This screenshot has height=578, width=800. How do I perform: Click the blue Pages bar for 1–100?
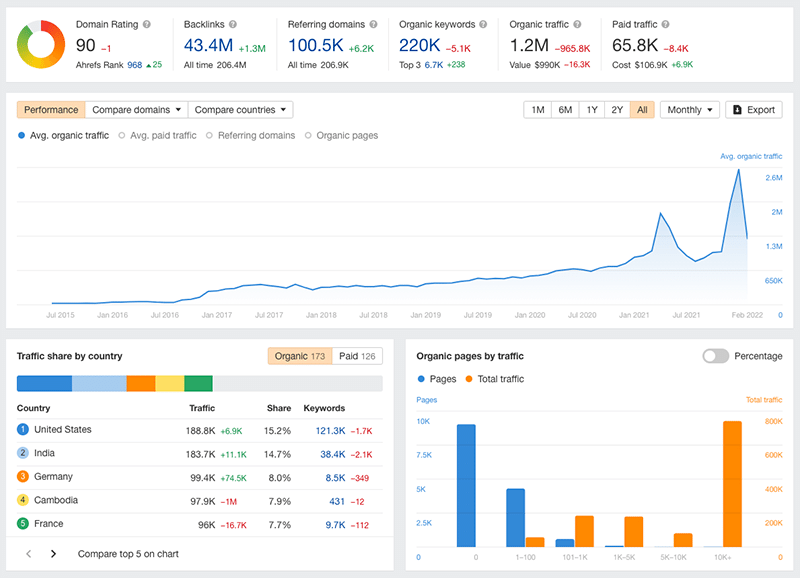click(515, 518)
